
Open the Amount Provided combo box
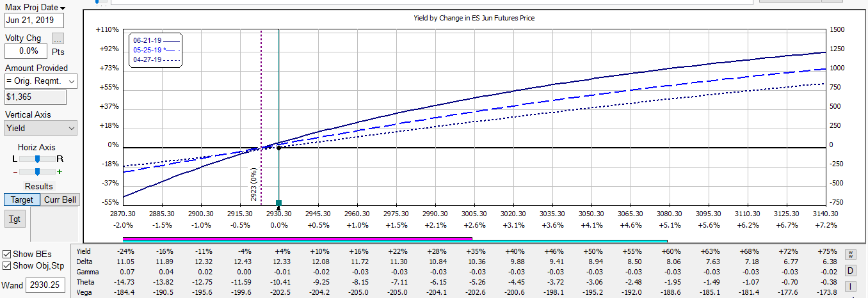40,81
